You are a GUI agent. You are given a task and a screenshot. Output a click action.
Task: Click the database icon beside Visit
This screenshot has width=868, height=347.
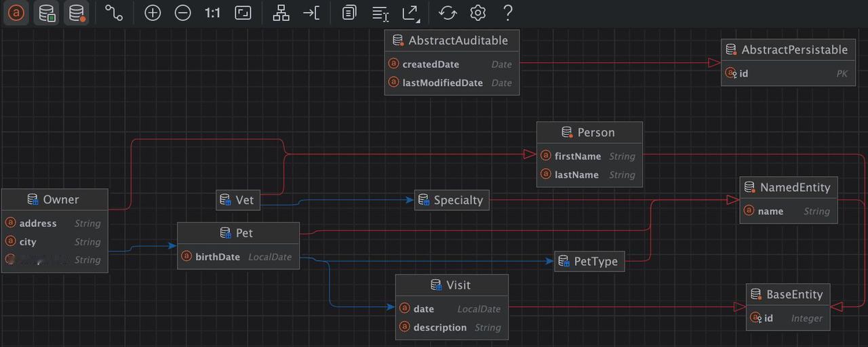pos(436,285)
